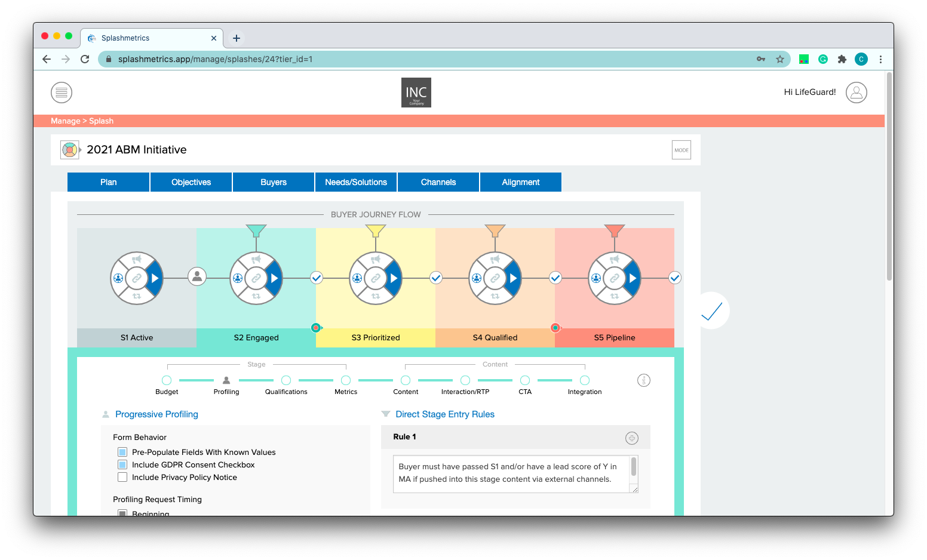Open the Objectives tab
This screenshot has height=560, width=927.
191,182
